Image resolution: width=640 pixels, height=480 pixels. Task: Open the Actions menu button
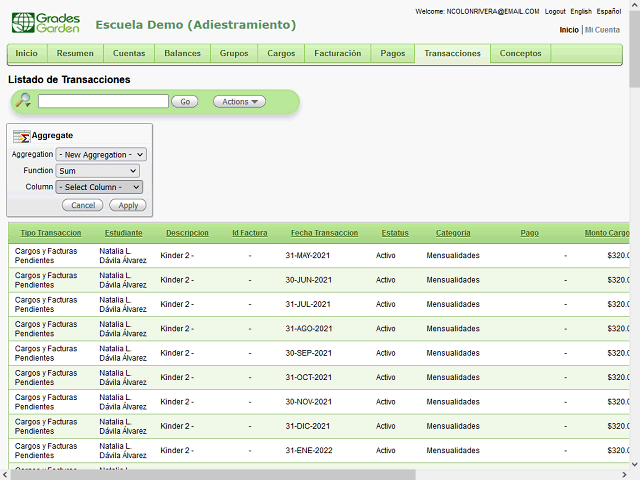239,102
